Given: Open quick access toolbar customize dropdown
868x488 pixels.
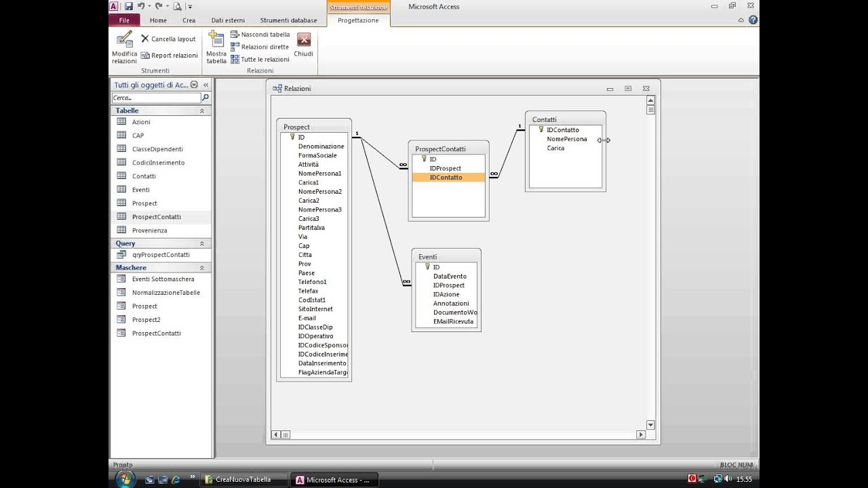Looking at the screenshot, I should (x=191, y=7).
